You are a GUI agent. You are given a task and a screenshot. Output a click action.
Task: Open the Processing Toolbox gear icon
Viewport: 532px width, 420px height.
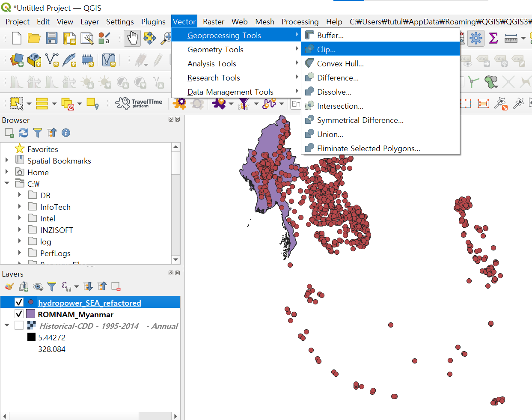(x=476, y=38)
